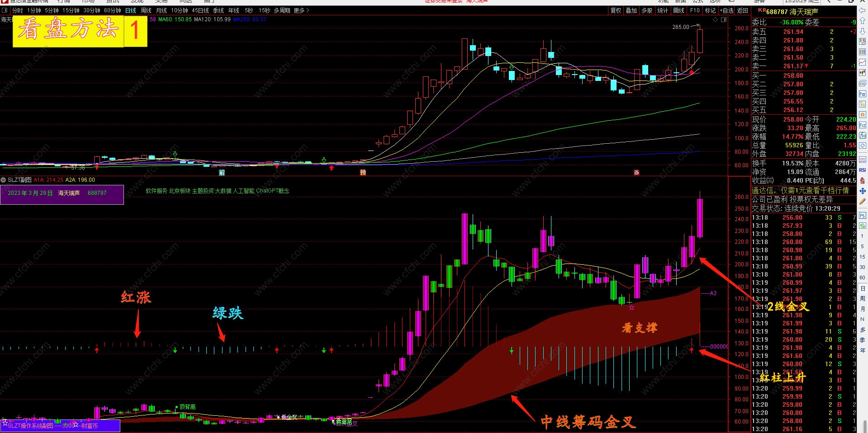This screenshot has width=868, height=433.
Task: Select the 5秒 period tab
Action: [x=249, y=10]
